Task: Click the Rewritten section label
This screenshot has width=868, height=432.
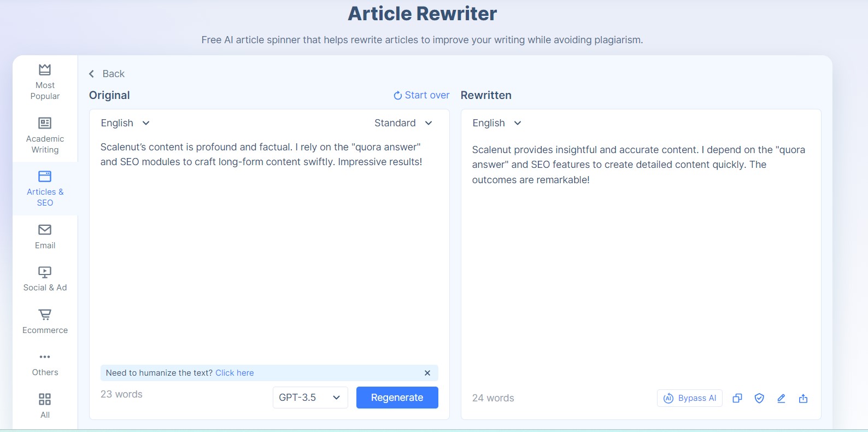Action: [x=486, y=95]
